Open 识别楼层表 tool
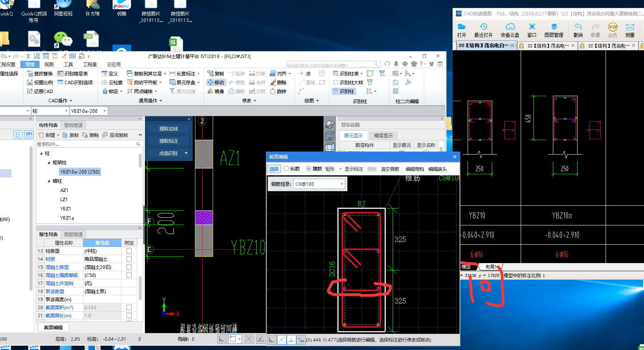Screen dimensions: 644x350 tap(73, 73)
